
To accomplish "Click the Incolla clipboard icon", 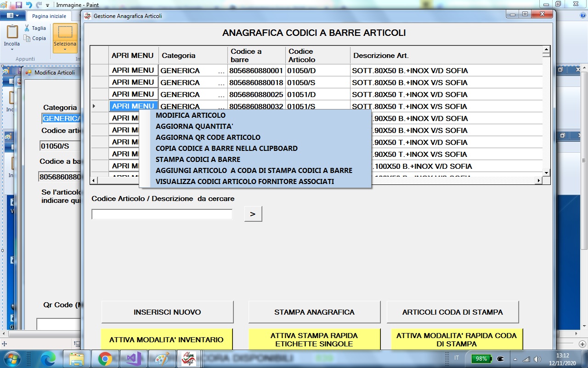I will 12,33.
